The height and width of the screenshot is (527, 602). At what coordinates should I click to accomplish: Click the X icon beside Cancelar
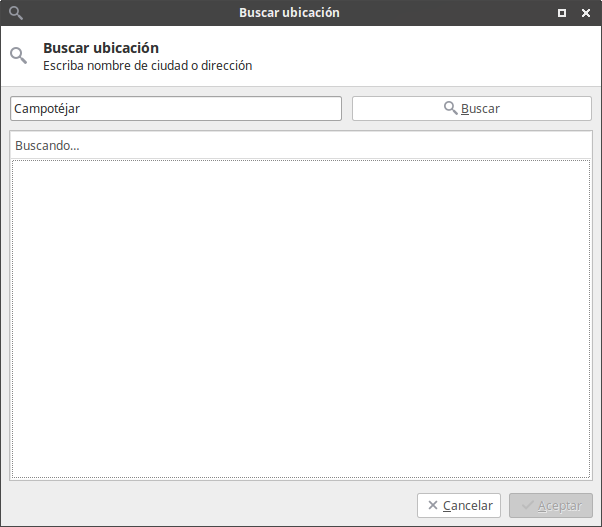click(x=432, y=506)
